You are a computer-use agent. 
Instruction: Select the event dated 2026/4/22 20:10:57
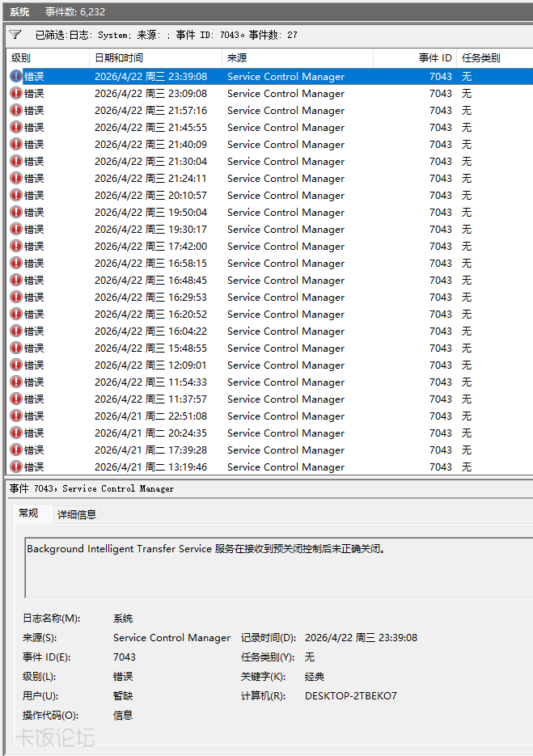point(269,196)
